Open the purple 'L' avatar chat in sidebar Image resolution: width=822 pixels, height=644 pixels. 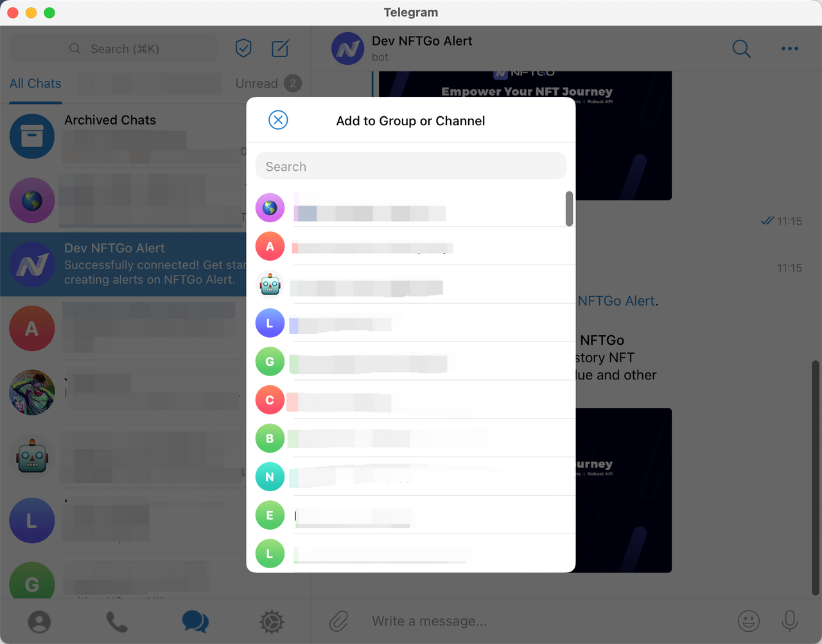click(123, 521)
